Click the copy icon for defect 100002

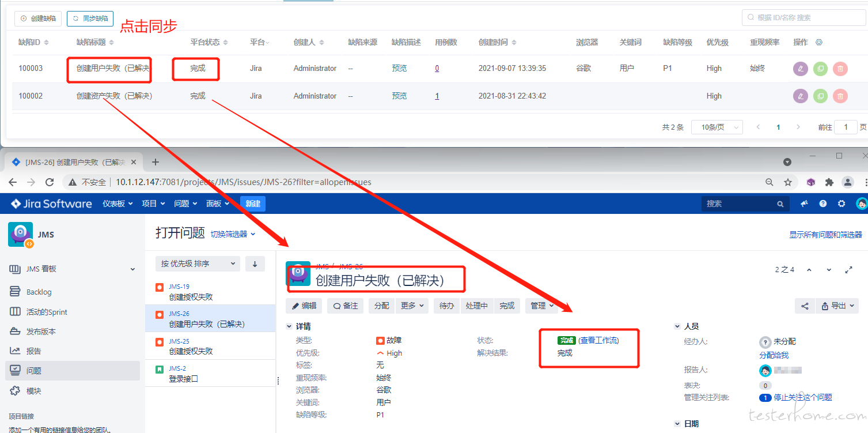pos(820,96)
